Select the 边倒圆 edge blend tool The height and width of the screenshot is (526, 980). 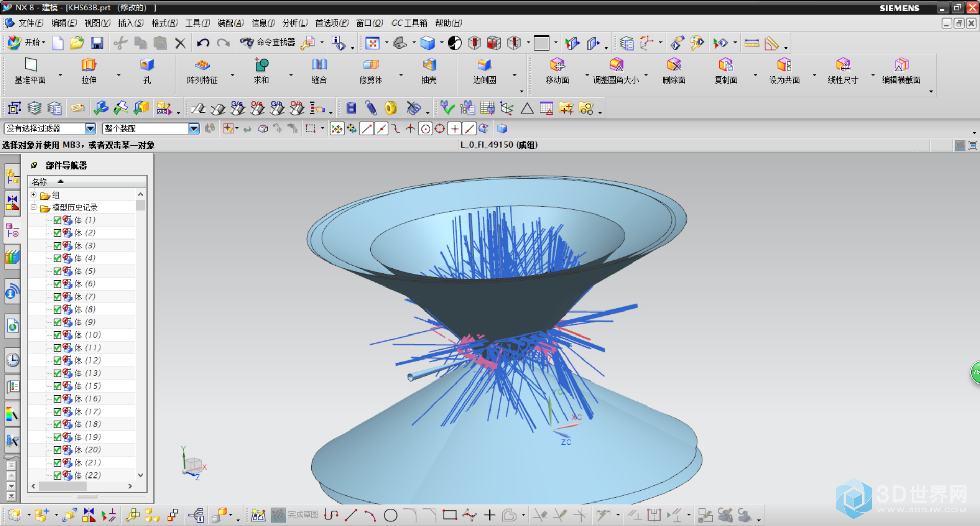484,71
